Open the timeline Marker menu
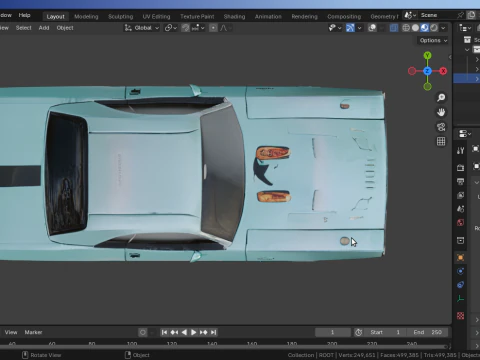The width and height of the screenshot is (480, 360). coord(33,332)
